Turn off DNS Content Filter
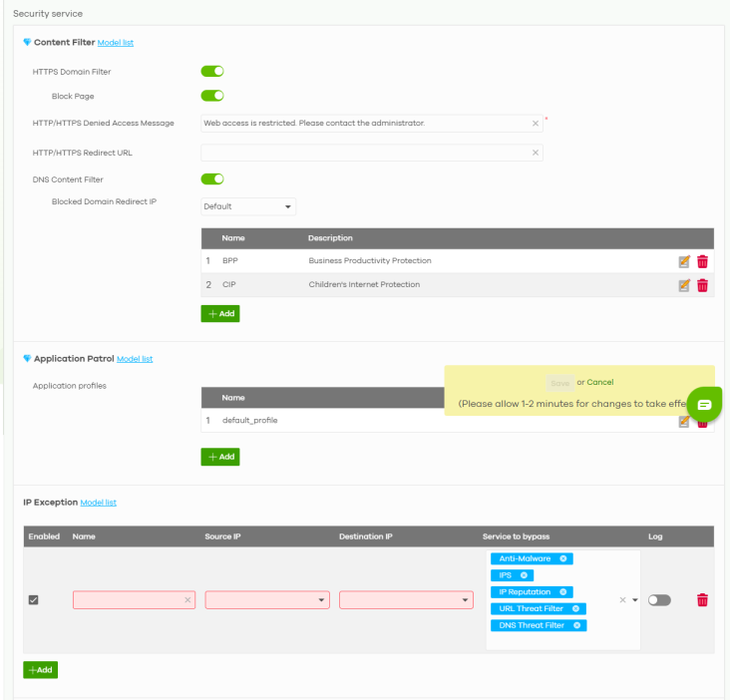 (x=212, y=179)
